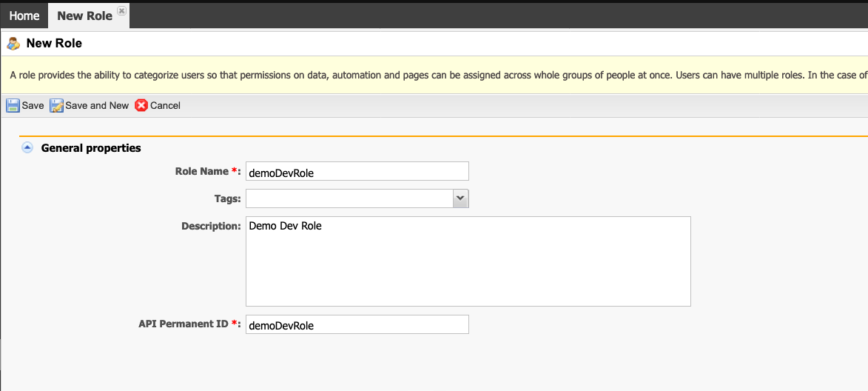The image size is (868, 391).
Task: Focus the Role Name input field
Action: point(357,171)
